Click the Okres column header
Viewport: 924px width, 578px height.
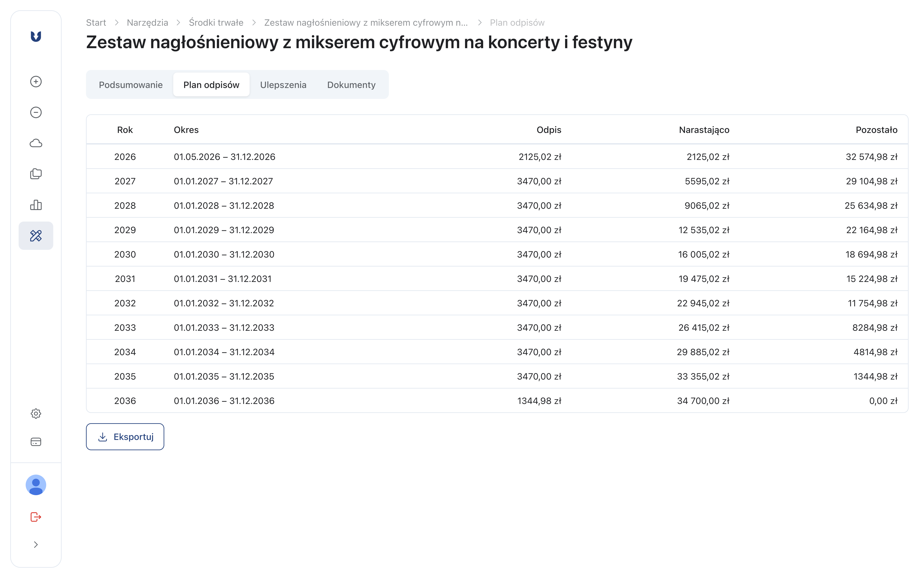coord(186,130)
